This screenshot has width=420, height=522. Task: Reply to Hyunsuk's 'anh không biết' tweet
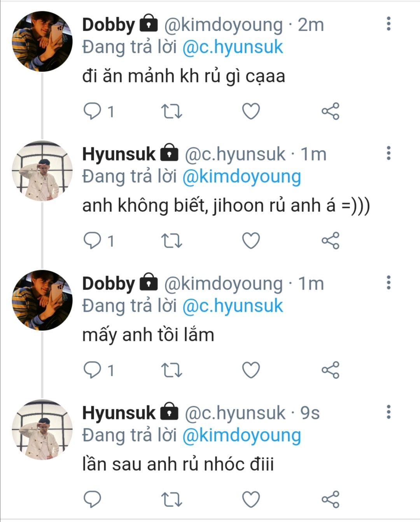[x=93, y=241]
